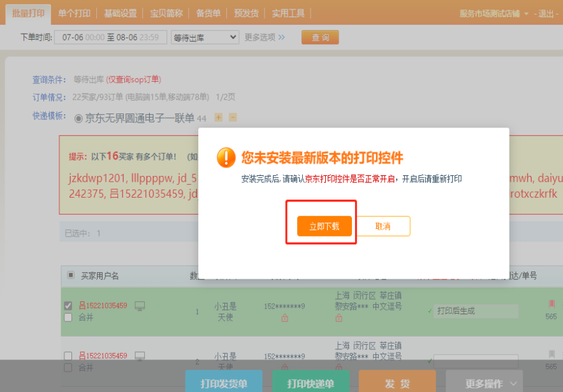Open the 基础设置 tab
The width and height of the screenshot is (563, 392).
coord(121,13)
